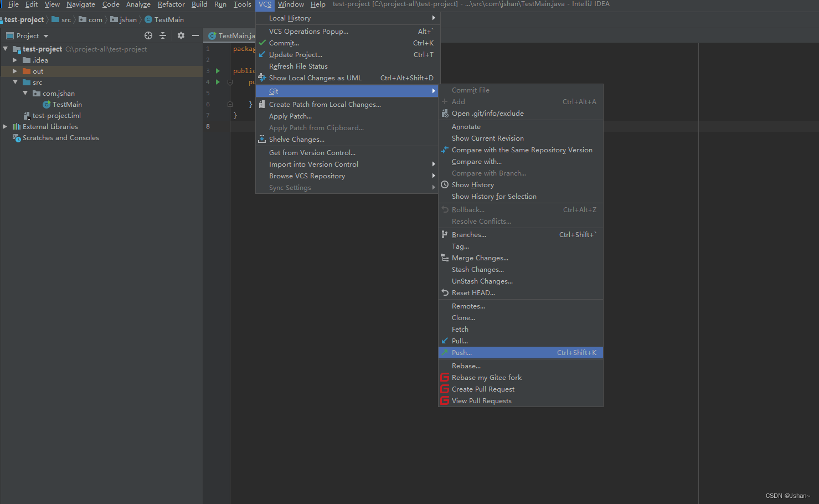819x504 pixels.
Task: Select Show Current Revision
Action: tap(521, 138)
